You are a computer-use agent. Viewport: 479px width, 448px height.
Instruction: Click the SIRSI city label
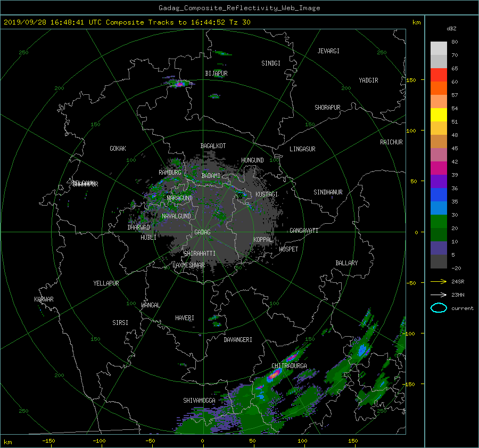120,323
